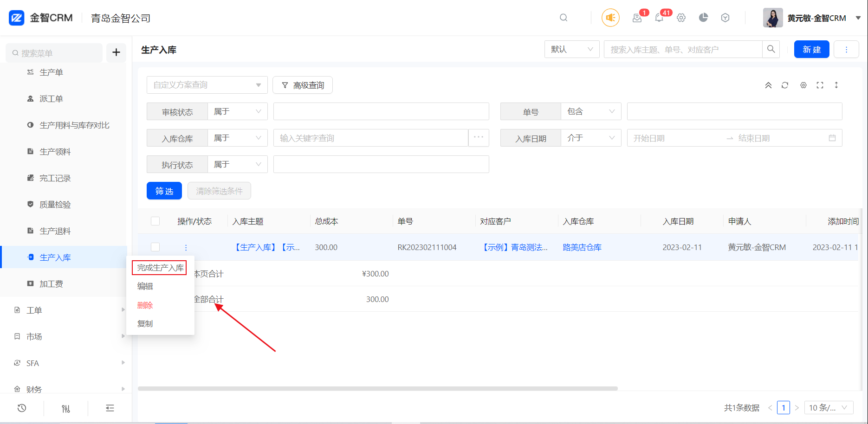Open the settings gear in top bar
Image resolution: width=868 pixels, height=424 pixels.
681,18
